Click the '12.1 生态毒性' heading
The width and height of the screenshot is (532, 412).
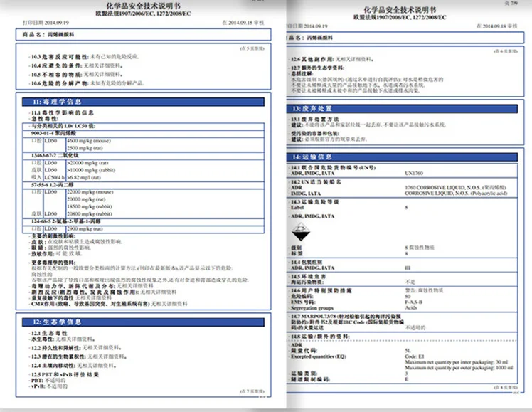coord(49,333)
